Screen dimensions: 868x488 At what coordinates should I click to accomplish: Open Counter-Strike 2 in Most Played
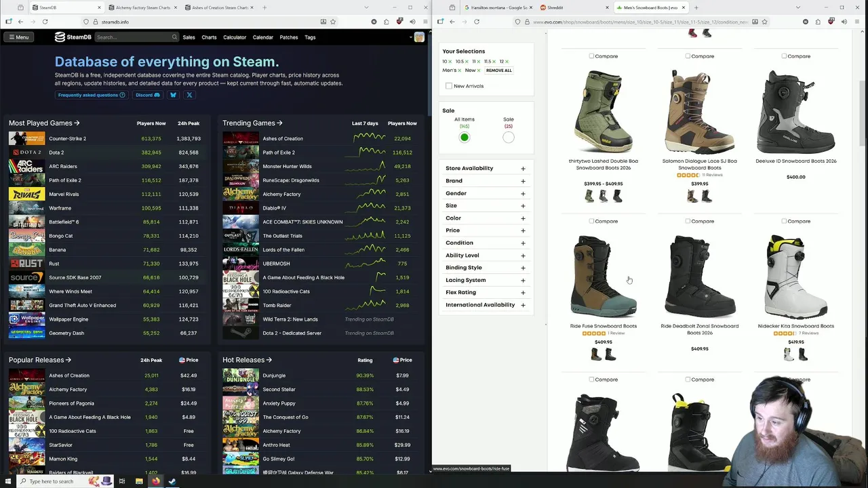pyautogui.click(x=67, y=138)
